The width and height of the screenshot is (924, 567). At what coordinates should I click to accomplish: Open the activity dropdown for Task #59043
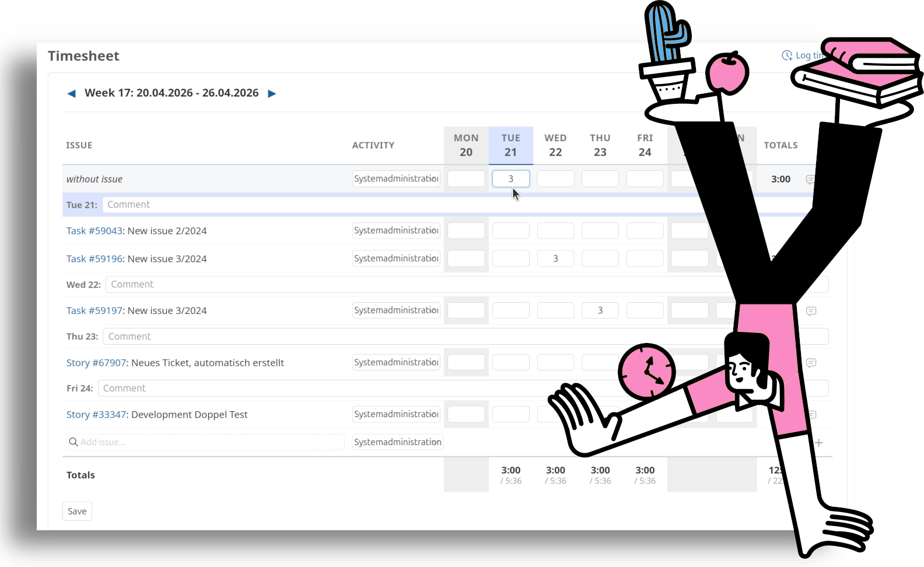396,230
